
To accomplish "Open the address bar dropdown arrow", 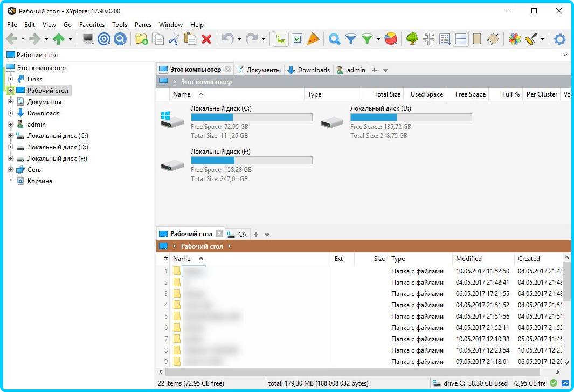I will pyautogui.click(x=565, y=55).
